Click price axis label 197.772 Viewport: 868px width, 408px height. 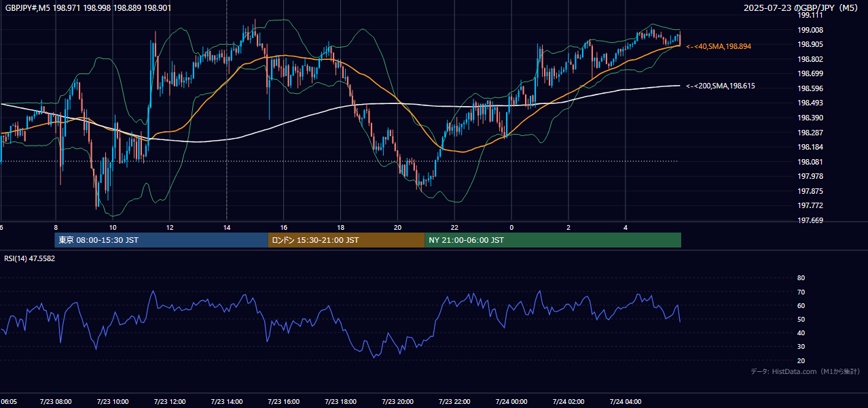810,205
